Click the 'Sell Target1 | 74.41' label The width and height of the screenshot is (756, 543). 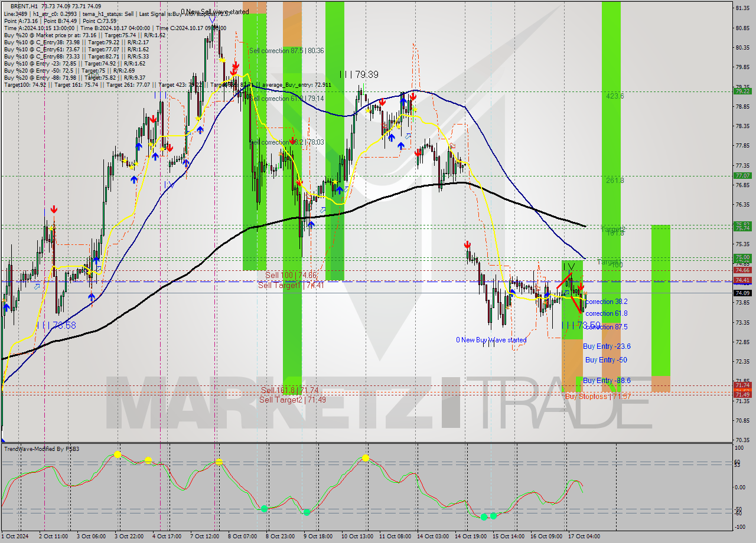tap(291, 285)
